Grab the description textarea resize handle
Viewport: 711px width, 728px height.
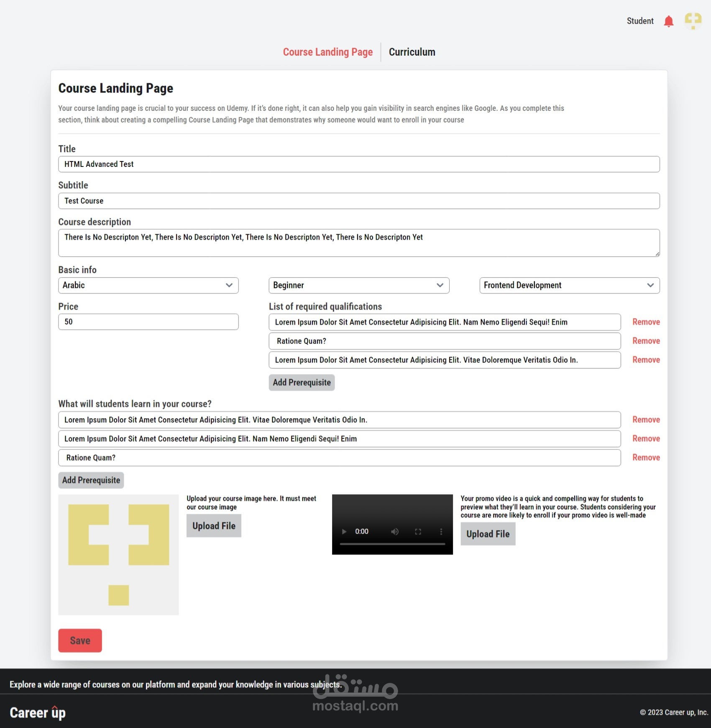[x=657, y=254]
